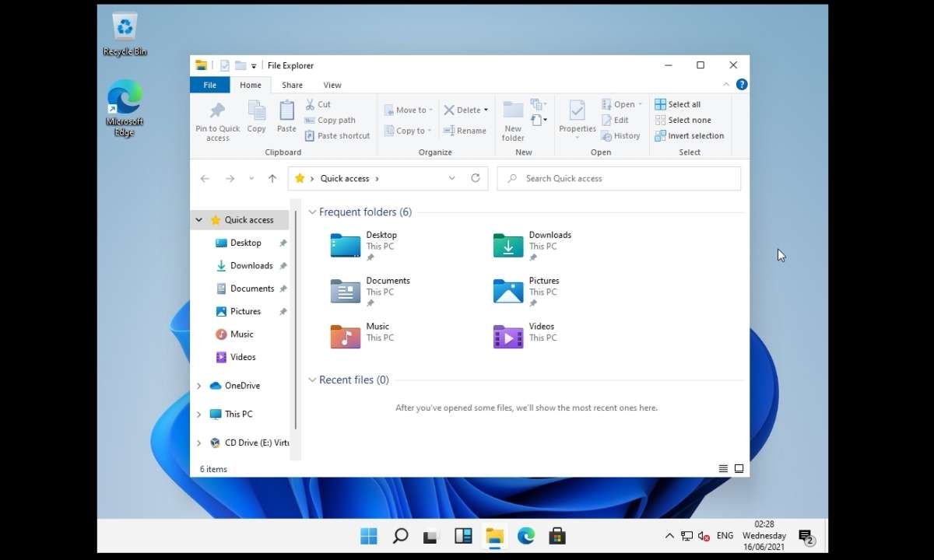934x560 pixels.
Task: Collapse Frequent folders section
Action: [312, 212]
